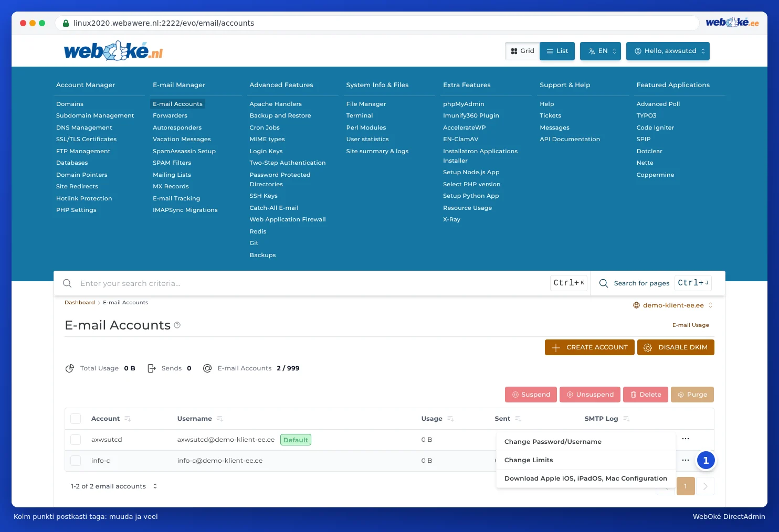Open three-dot menu for axwsutcd row
Image resolution: width=779 pixels, height=532 pixels.
point(686,439)
